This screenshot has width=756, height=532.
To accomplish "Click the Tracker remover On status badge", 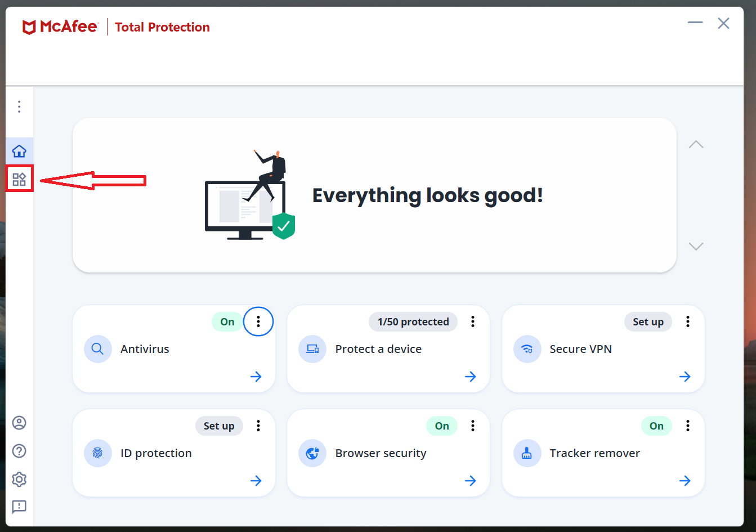I will point(656,426).
